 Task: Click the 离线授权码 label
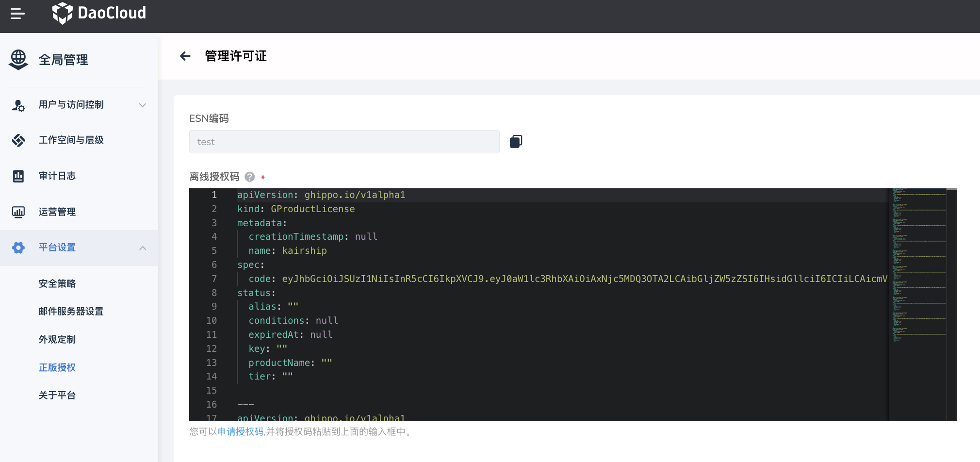click(x=214, y=177)
